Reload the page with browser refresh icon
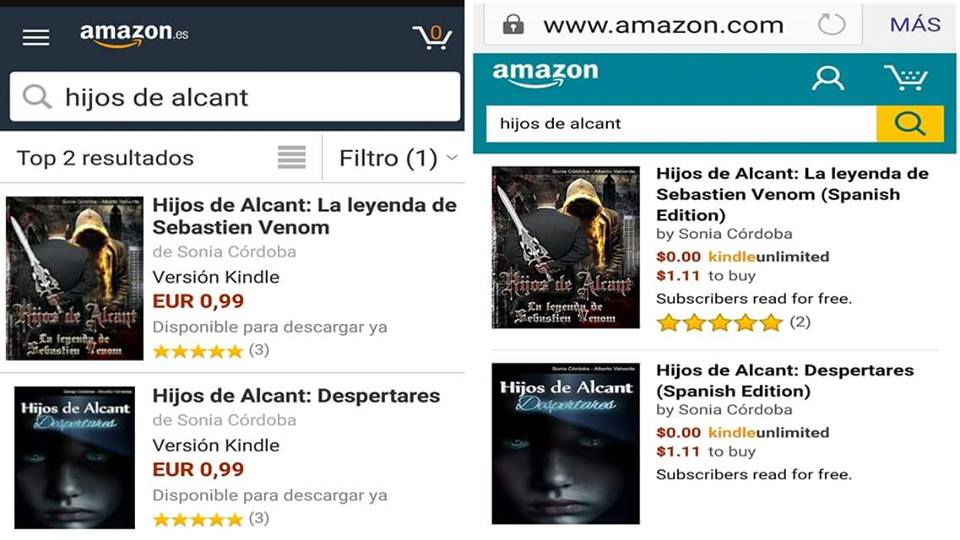Image resolution: width=960 pixels, height=540 pixels. 831,25
